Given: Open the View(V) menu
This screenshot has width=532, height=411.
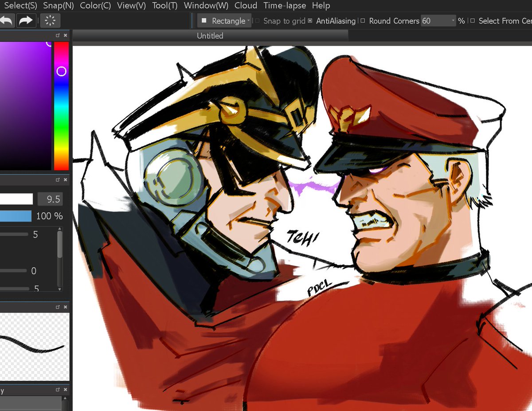Looking at the screenshot, I should tap(131, 6).
